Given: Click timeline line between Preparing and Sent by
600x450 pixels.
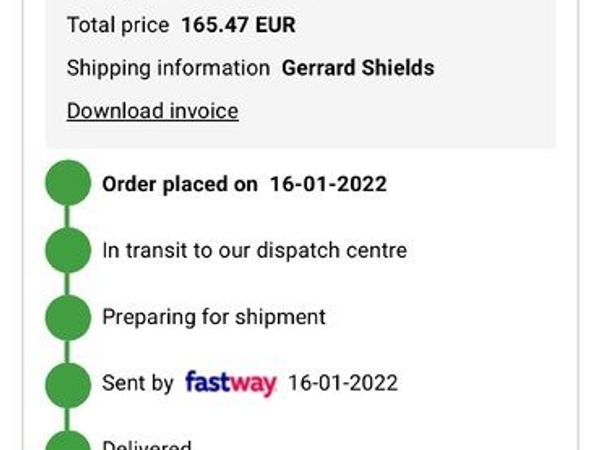Looking at the screenshot, I should [x=68, y=350].
